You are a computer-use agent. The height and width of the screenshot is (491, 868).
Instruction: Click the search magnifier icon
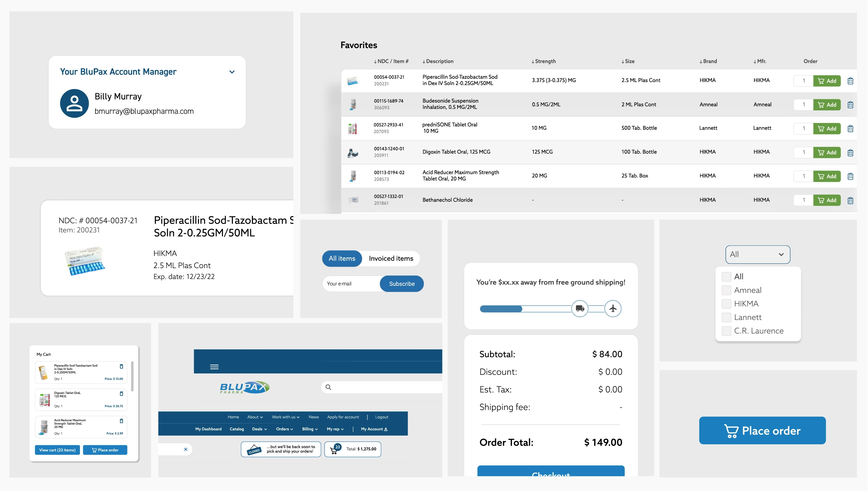pyautogui.click(x=328, y=387)
